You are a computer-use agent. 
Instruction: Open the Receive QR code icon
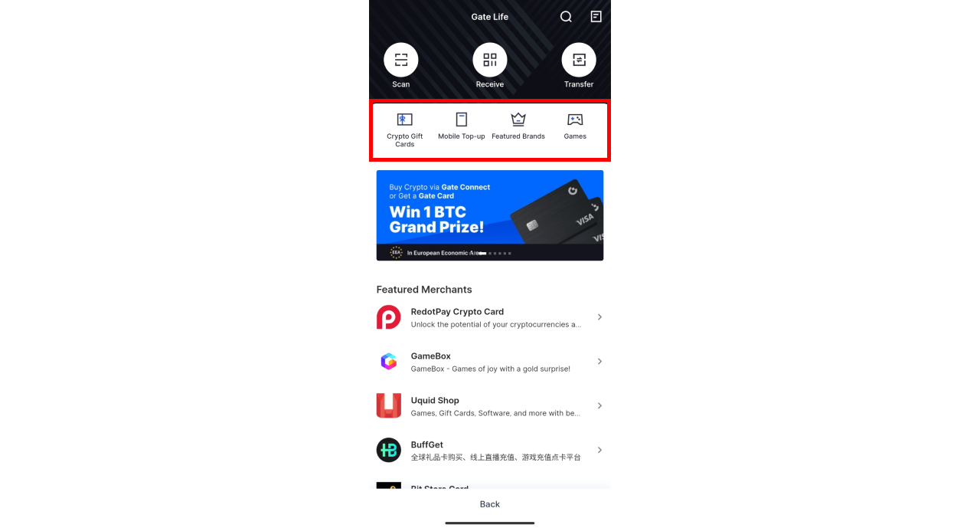click(490, 60)
